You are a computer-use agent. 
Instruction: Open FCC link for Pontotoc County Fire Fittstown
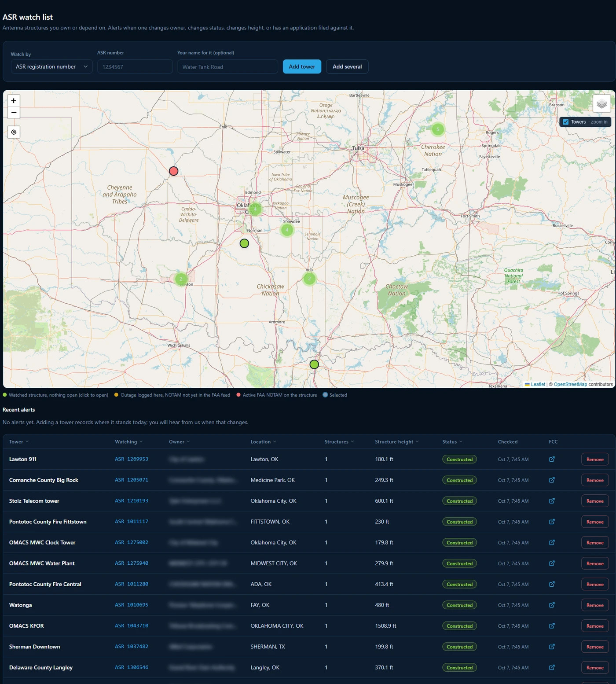pos(552,522)
